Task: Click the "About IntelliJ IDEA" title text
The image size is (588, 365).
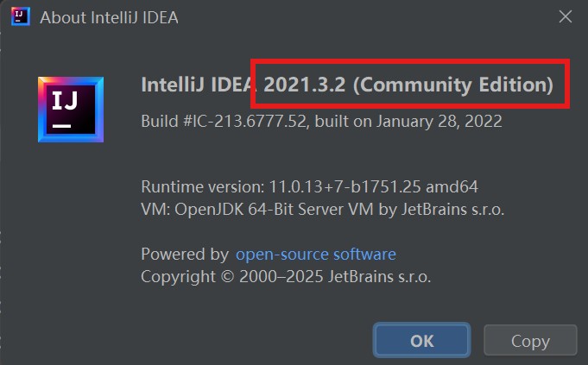Action: coord(108,16)
